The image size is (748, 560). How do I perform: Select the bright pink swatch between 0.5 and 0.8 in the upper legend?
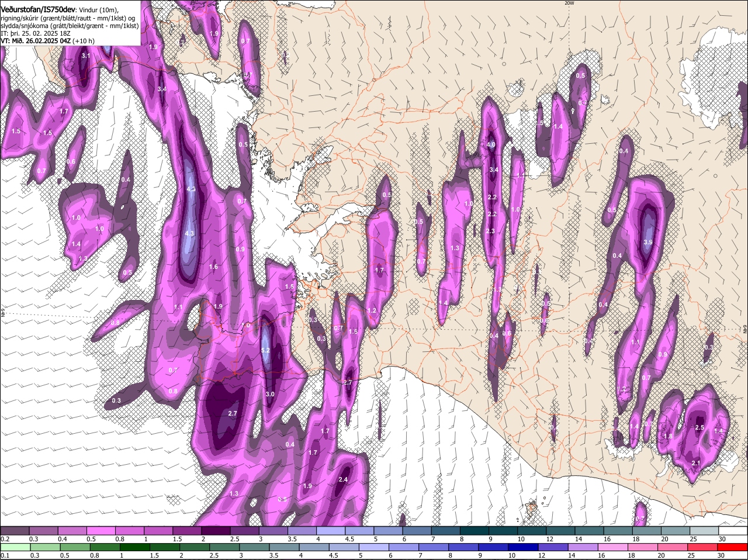[x=101, y=531]
